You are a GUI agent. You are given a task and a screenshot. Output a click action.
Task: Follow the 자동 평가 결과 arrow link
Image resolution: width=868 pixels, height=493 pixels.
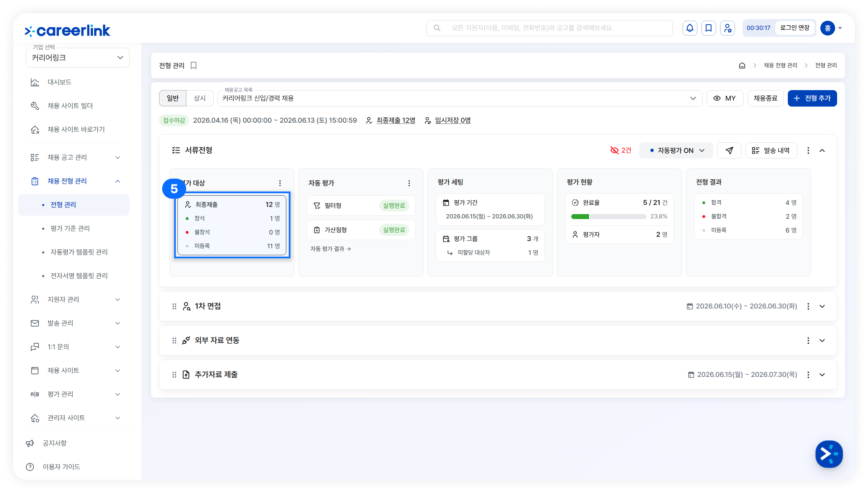[x=331, y=249]
